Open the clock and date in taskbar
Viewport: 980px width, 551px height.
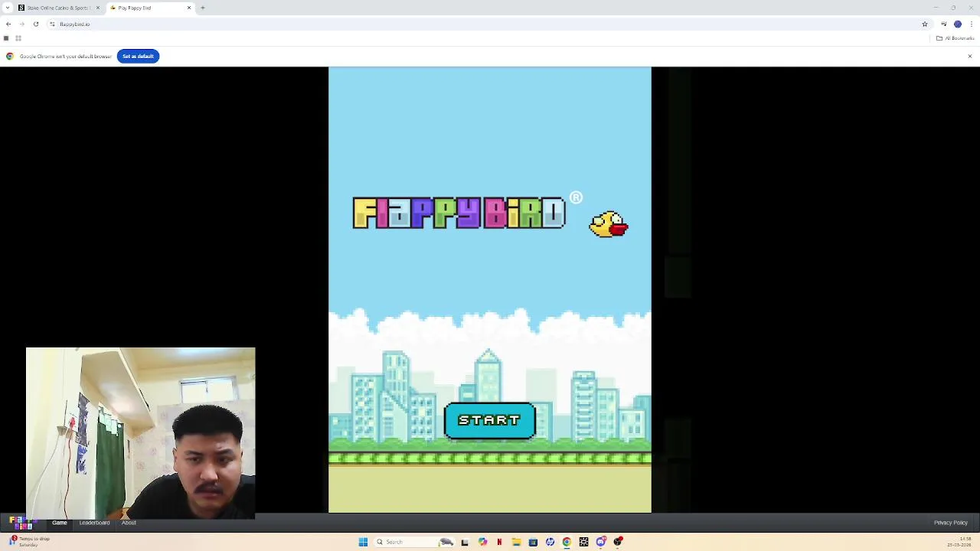[959, 542]
